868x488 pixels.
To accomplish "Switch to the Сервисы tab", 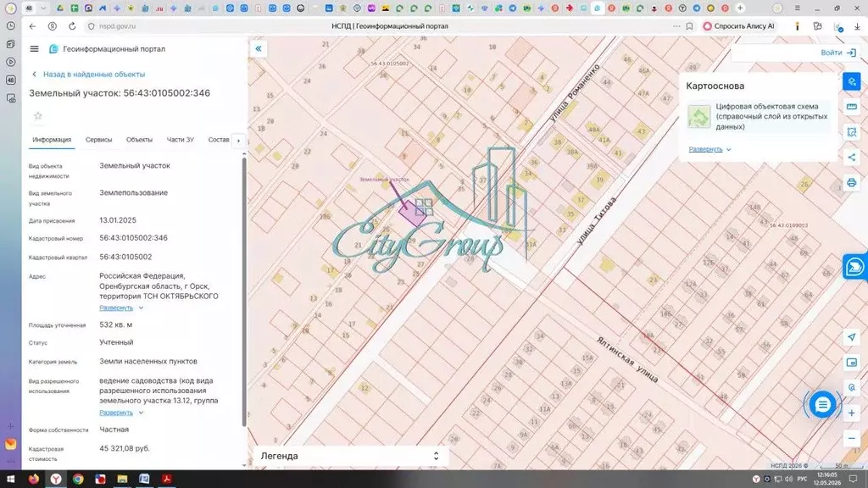I will click(x=98, y=140).
